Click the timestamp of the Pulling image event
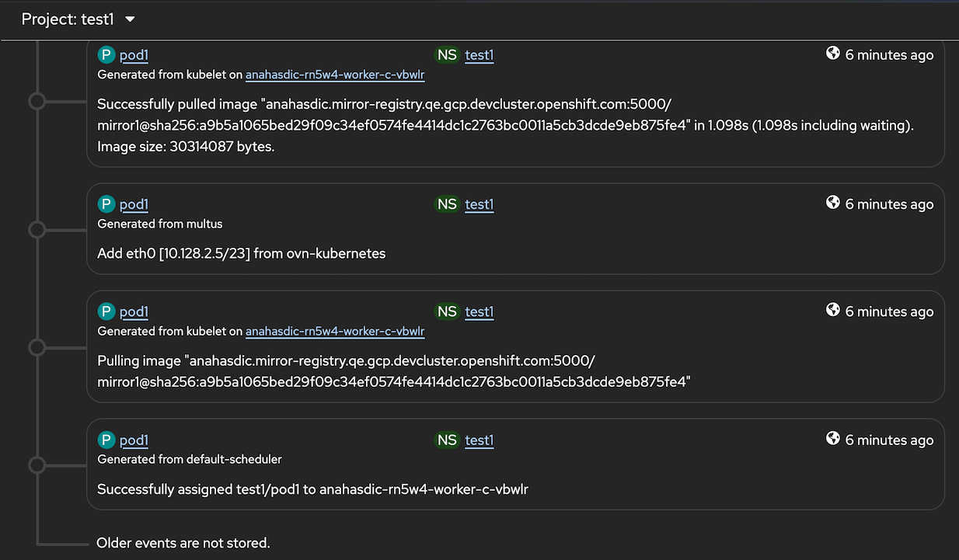 pos(889,311)
